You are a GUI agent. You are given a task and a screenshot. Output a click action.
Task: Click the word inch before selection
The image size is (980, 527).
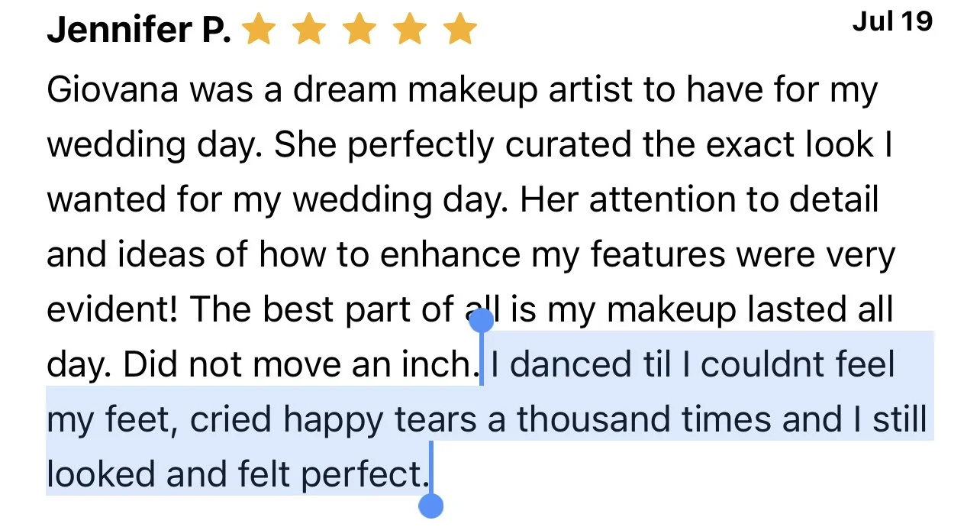[436, 364]
